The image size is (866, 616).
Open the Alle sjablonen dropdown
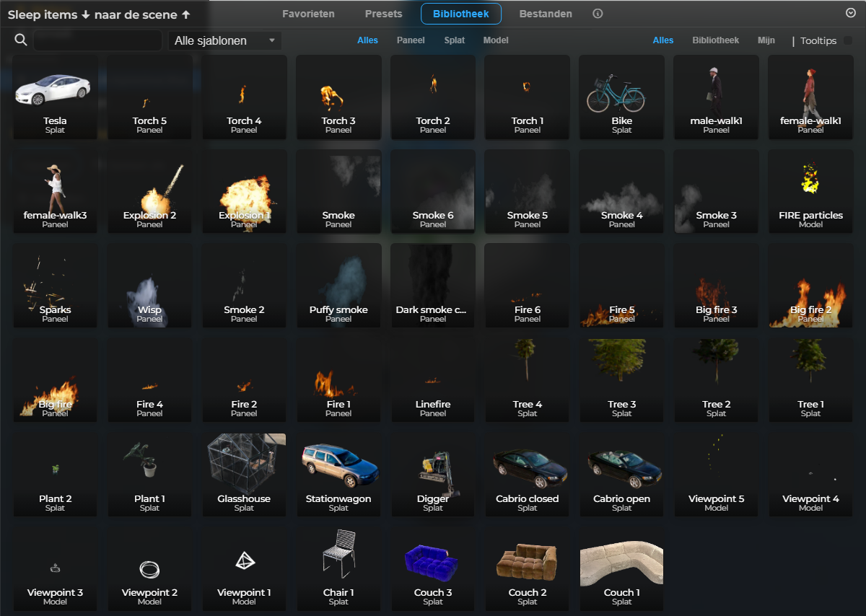pos(225,40)
